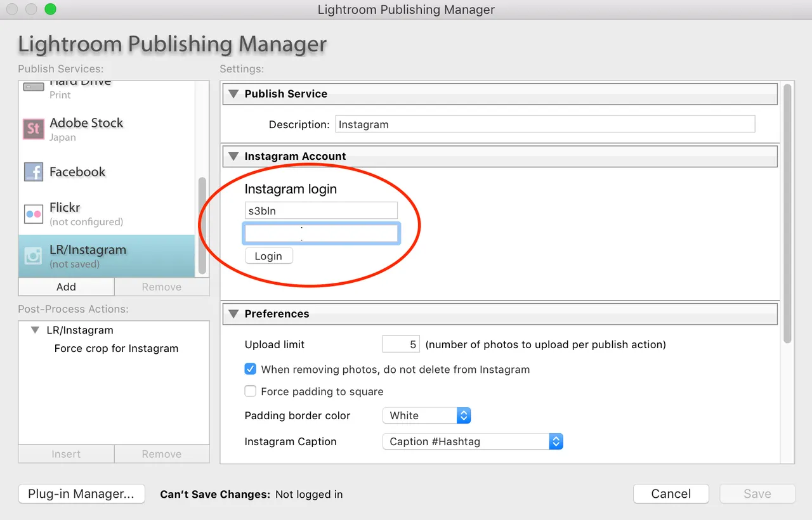The image size is (812, 520).
Task: Collapse LR/Instagram post-process actions tree
Action: tap(35, 330)
